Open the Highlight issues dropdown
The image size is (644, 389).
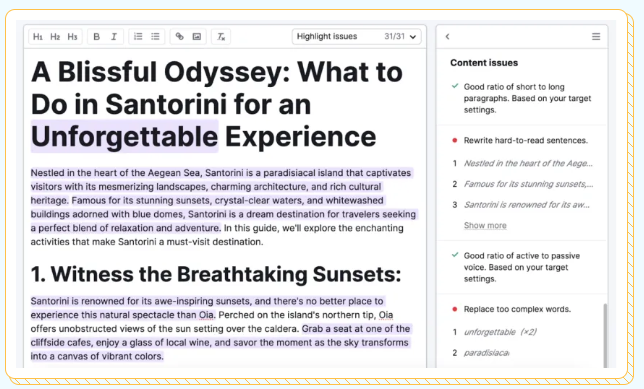(x=356, y=37)
